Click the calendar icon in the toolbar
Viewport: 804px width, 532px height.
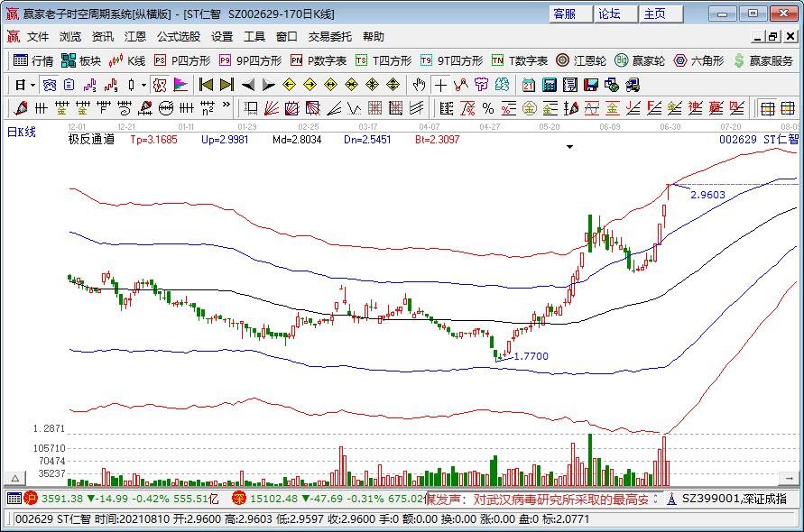528,85
